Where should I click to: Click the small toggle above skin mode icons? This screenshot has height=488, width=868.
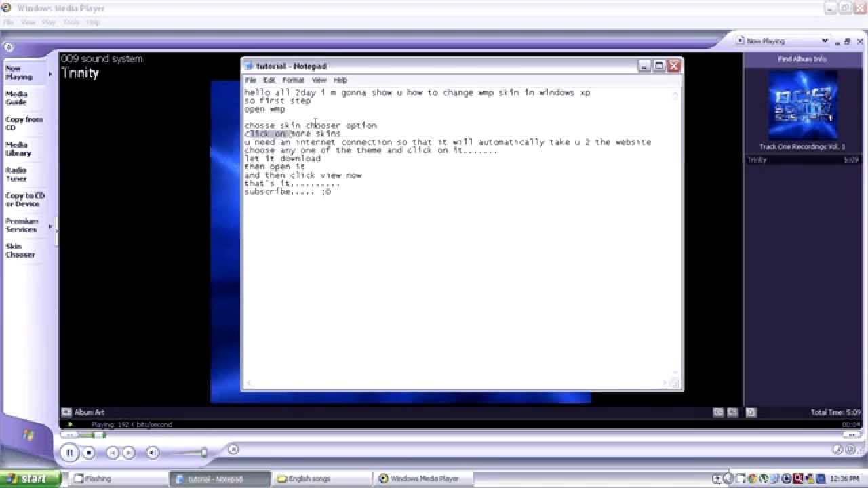851,435
